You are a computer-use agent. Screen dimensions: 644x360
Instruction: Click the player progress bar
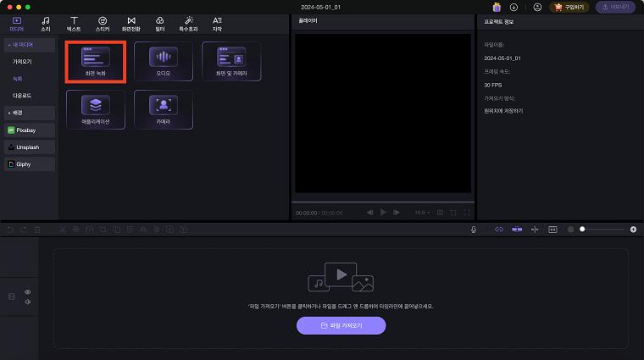click(x=383, y=202)
